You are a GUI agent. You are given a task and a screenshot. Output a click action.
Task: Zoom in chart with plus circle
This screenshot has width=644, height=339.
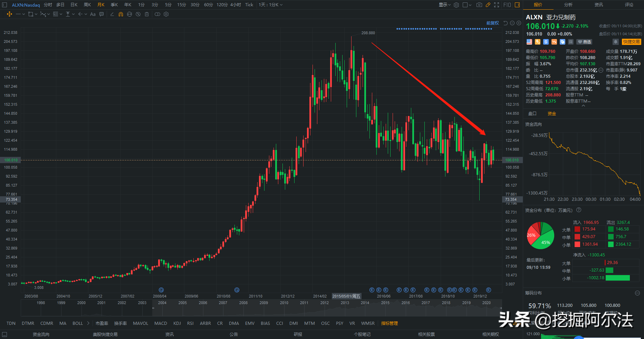coord(519,23)
